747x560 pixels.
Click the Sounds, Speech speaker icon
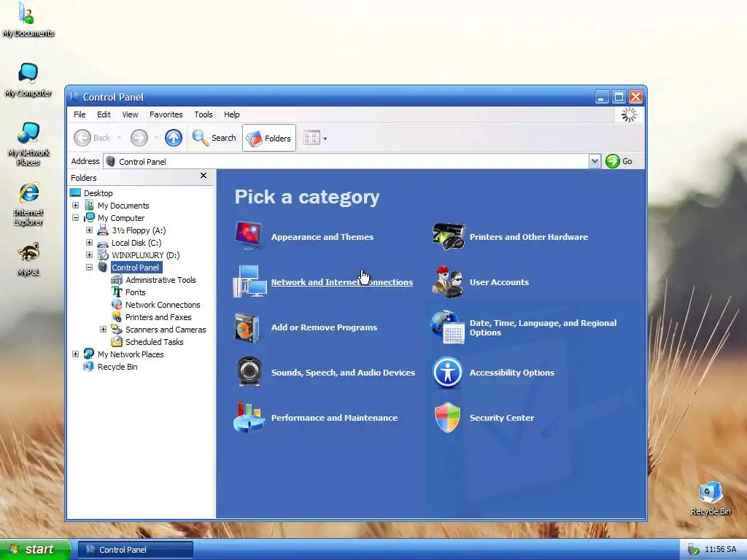point(249,372)
